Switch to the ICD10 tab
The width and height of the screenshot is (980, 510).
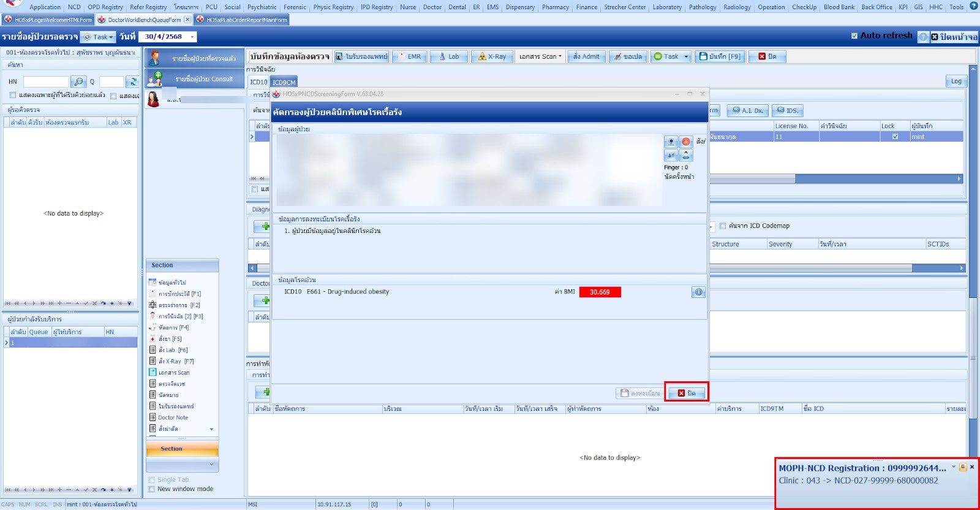click(x=258, y=82)
